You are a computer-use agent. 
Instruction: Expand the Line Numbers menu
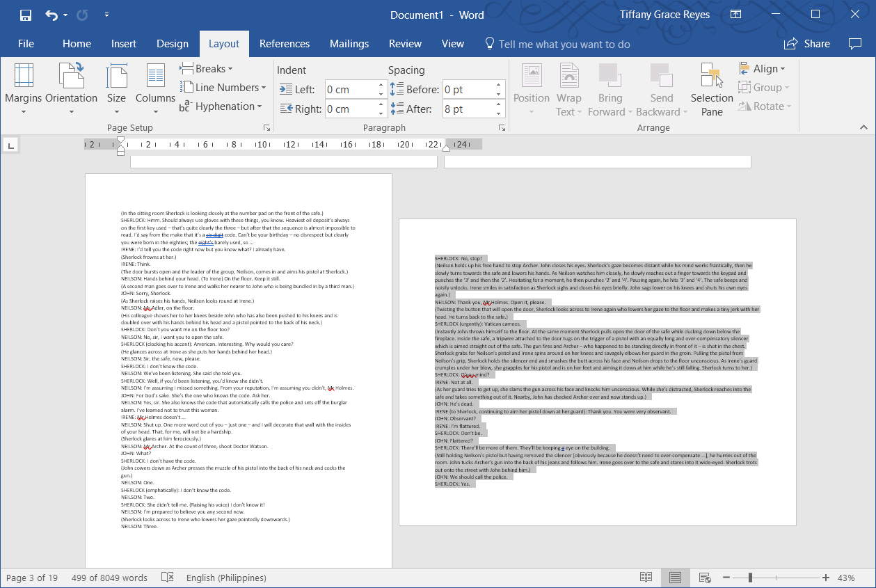pyautogui.click(x=223, y=87)
